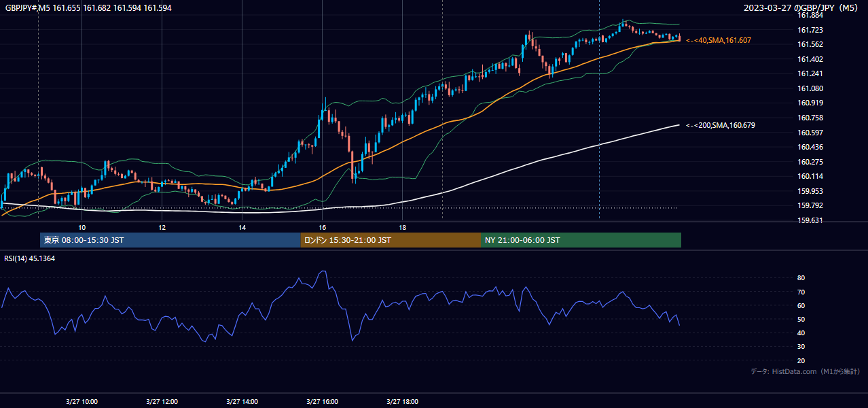This screenshot has height=408, width=868.
Task: Click the NY session bar 21:00-06:00 JST
Action: pos(581,240)
